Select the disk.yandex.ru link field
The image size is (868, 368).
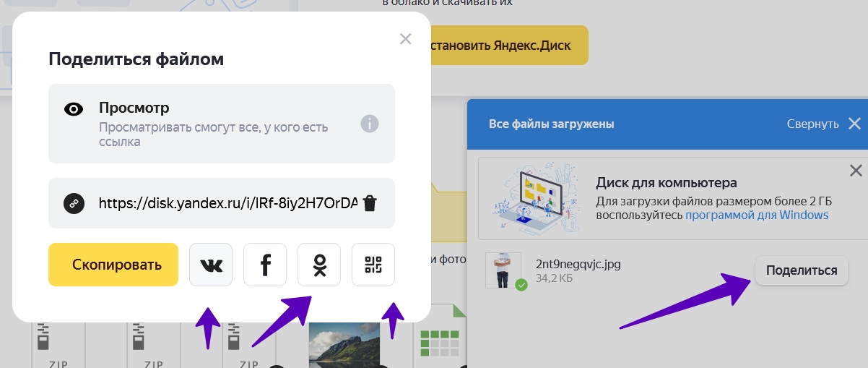227,203
